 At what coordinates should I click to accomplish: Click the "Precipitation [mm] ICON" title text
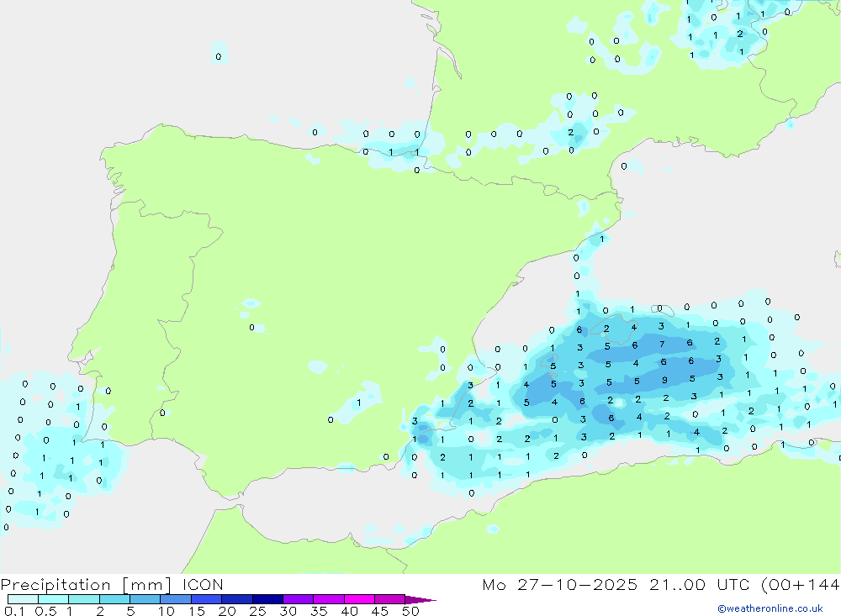[112, 585]
